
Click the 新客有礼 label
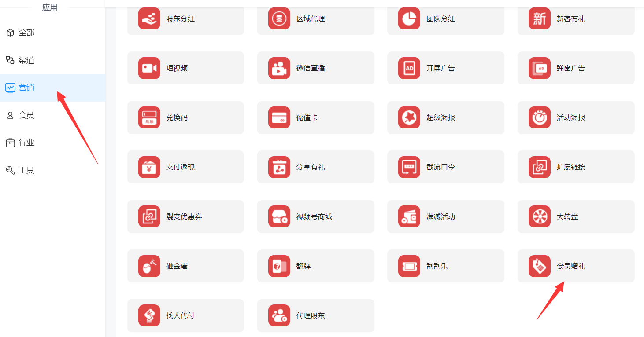571,19
